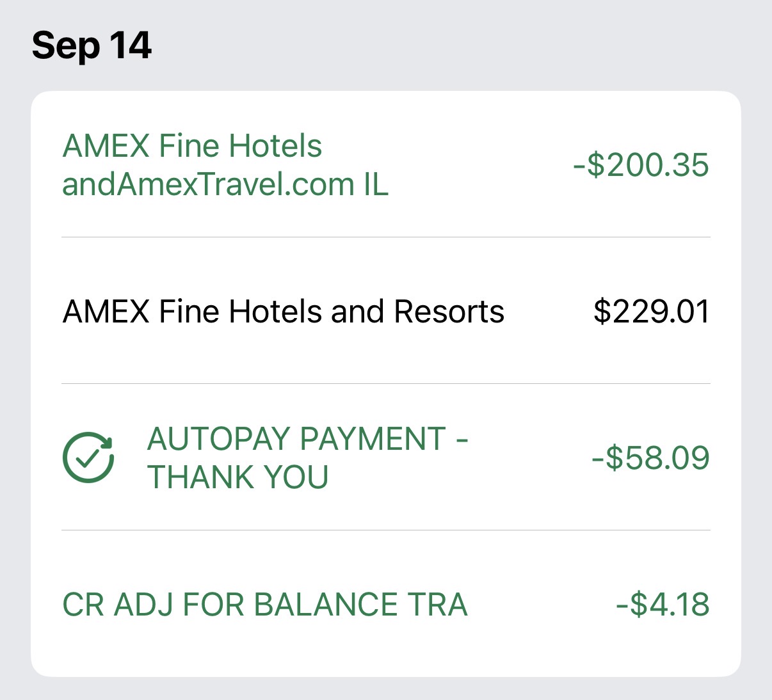Viewport: 772px width, 700px height.
Task: Open the CR ADJ FOR BALANCE TRA transaction
Action: point(264,605)
